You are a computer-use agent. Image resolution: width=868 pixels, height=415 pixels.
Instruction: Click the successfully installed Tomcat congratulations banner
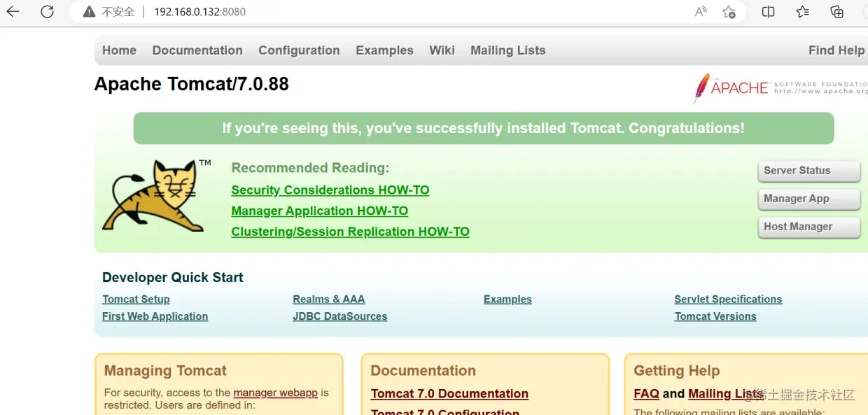[x=484, y=129]
